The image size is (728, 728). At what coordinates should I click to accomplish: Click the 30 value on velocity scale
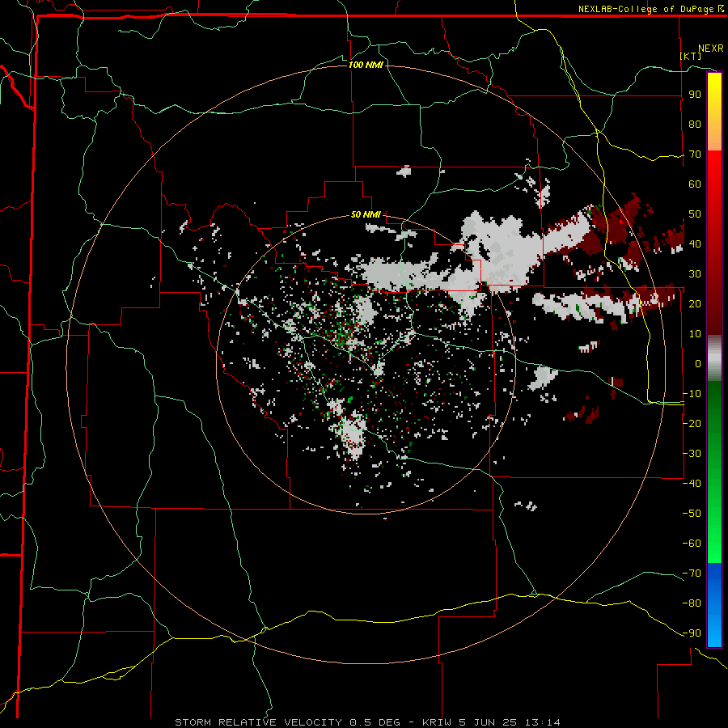point(695,274)
